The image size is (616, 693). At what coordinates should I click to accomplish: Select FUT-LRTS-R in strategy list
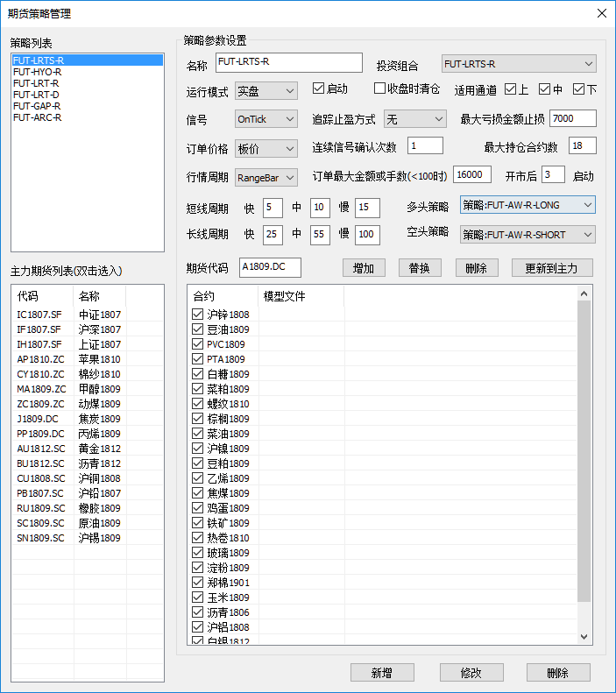88,60
